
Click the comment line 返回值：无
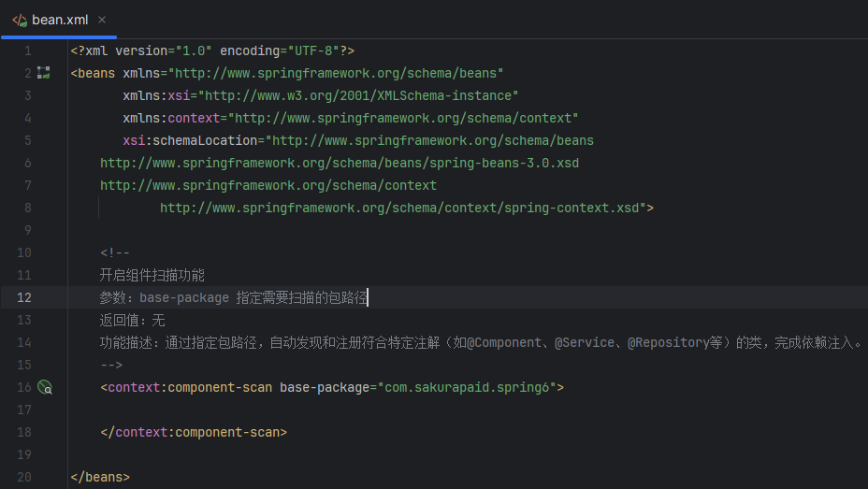click(132, 321)
